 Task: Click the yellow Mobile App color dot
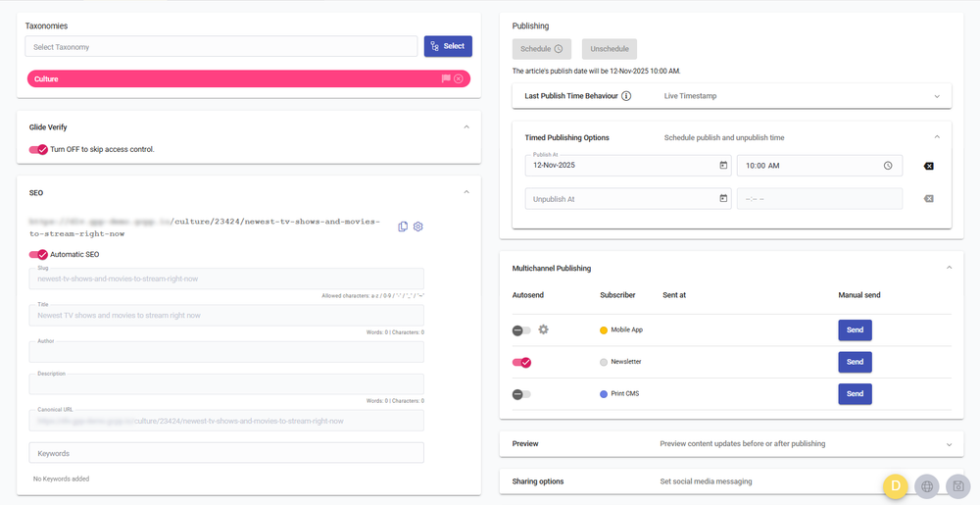(x=604, y=330)
